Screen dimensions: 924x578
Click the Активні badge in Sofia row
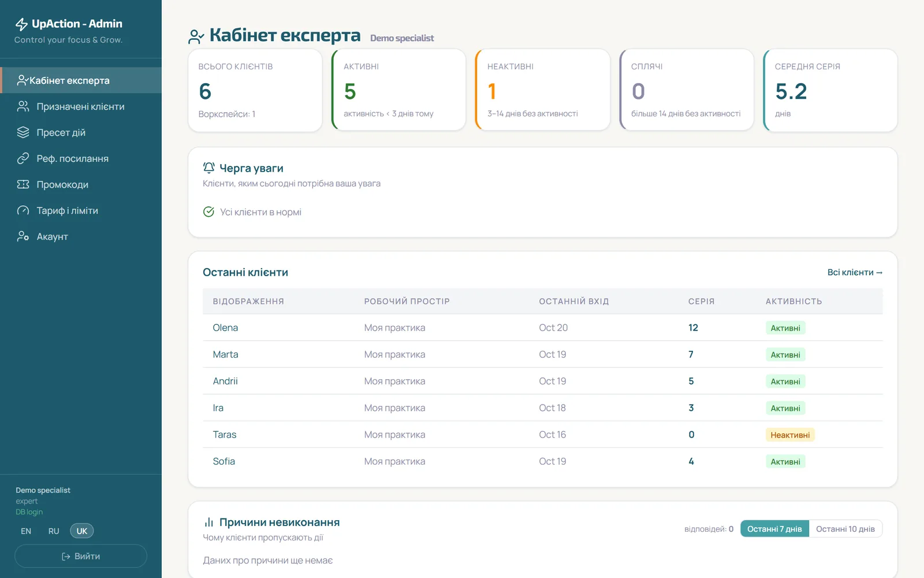click(785, 461)
